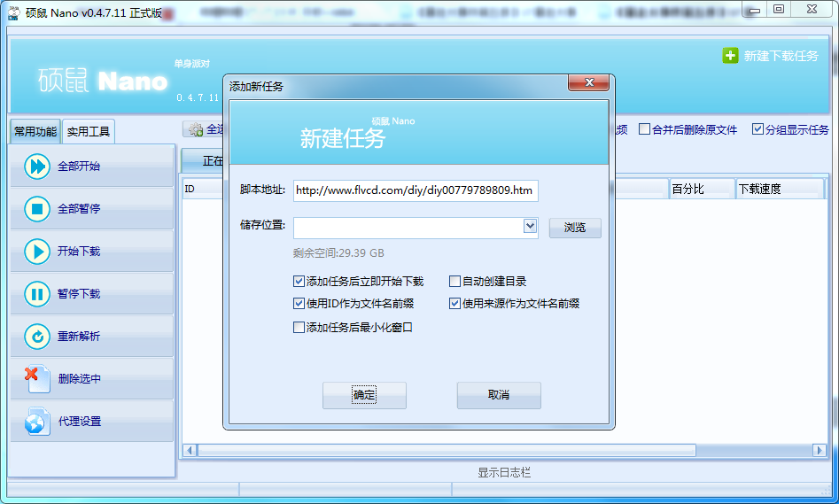Click the 全部暂停 label
This screenshot has width=839, height=504.
coord(79,209)
